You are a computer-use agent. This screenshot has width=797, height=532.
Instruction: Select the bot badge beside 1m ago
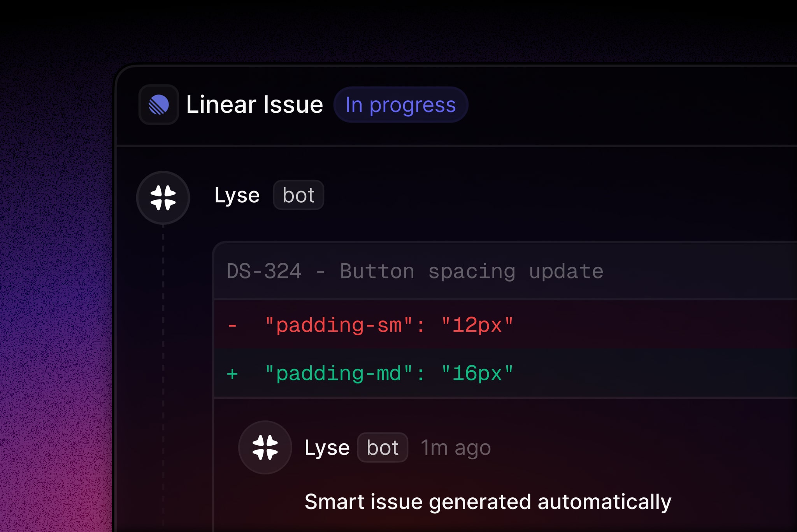point(383,447)
